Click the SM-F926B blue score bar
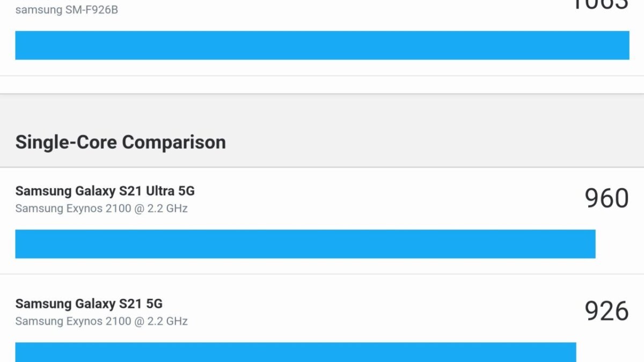Viewport: 644px width, 362px height. coord(322,45)
